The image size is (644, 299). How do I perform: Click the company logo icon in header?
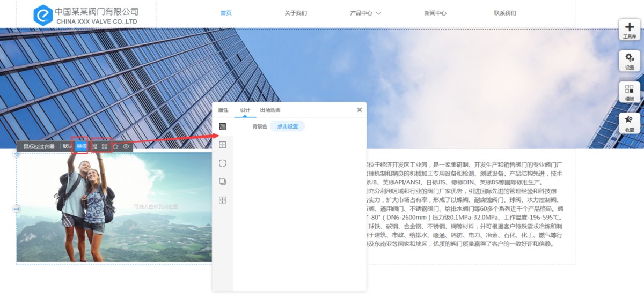[42, 15]
